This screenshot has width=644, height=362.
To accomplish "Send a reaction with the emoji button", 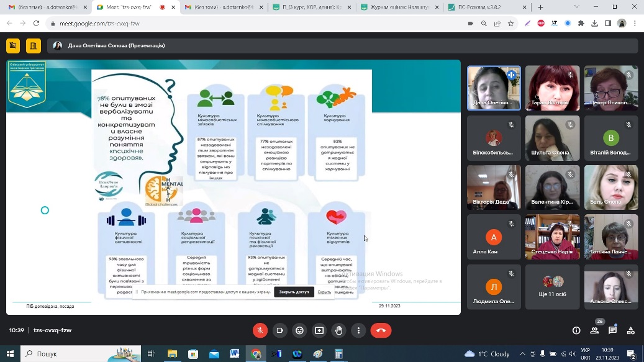I will tap(299, 330).
